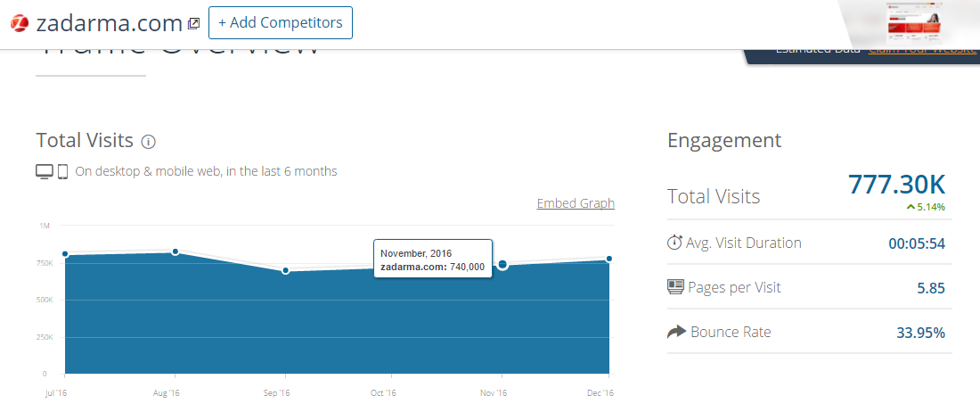
Task: Click the zadarma red logo icon
Action: coord(20,24)
